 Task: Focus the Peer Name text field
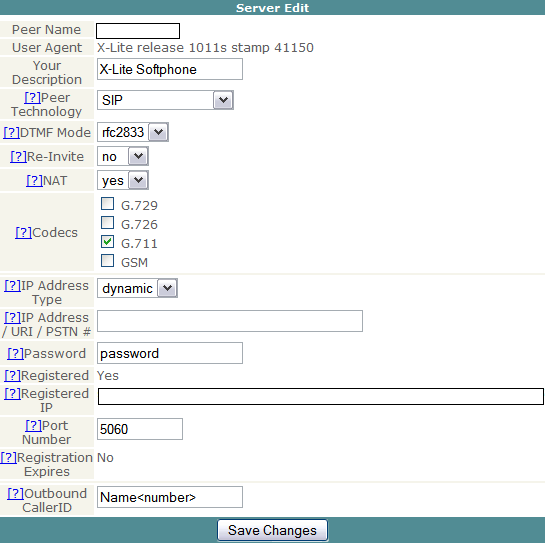[x=138, y=31]
